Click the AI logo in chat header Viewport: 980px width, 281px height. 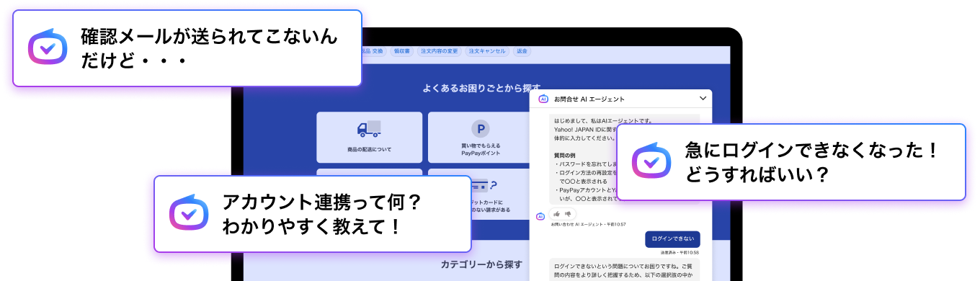[x=543, y=99]
